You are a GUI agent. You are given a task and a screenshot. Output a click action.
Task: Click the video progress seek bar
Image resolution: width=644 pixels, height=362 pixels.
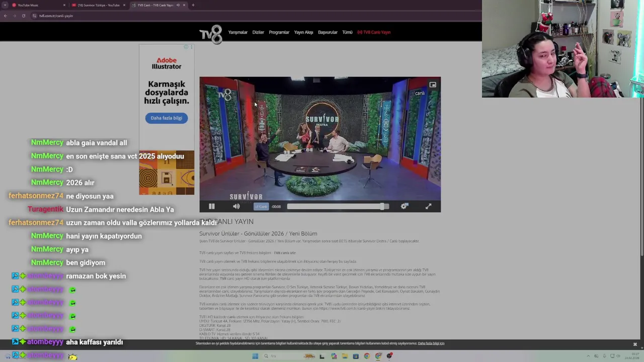tap(338, 206)
